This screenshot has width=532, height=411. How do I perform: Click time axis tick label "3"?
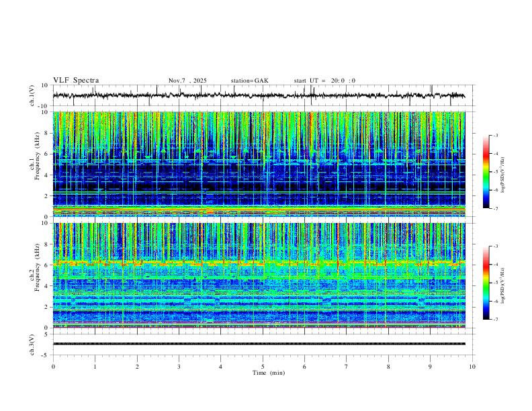pos(179,367)
